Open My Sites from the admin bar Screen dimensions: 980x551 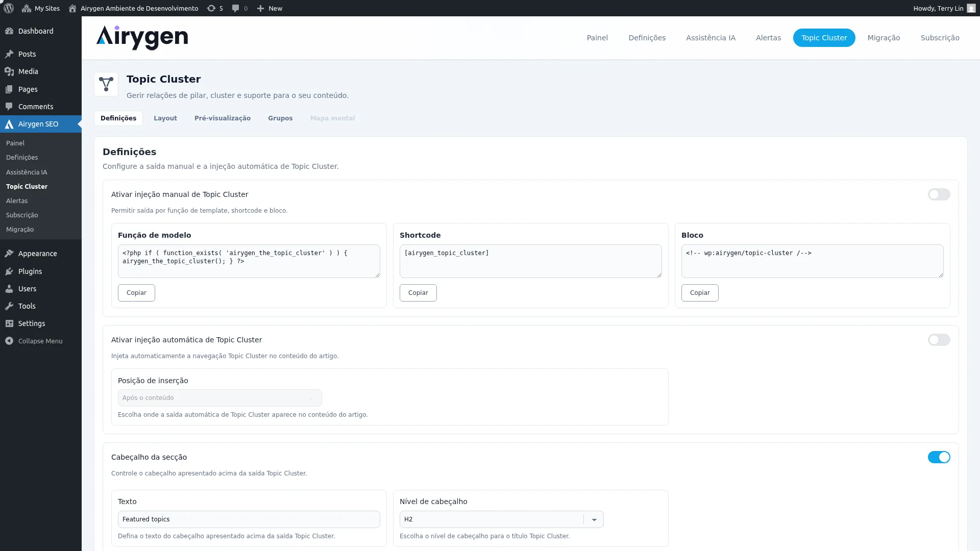(40, 8)
